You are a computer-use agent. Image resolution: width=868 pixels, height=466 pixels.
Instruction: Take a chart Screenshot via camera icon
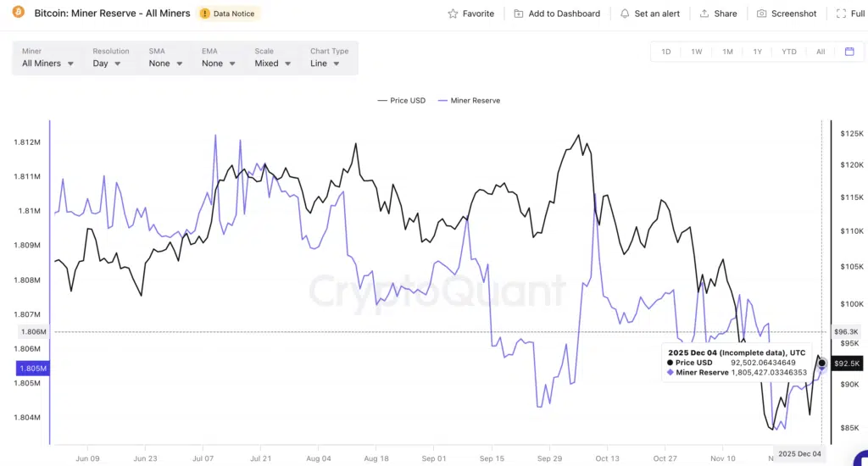coord(761,14)
